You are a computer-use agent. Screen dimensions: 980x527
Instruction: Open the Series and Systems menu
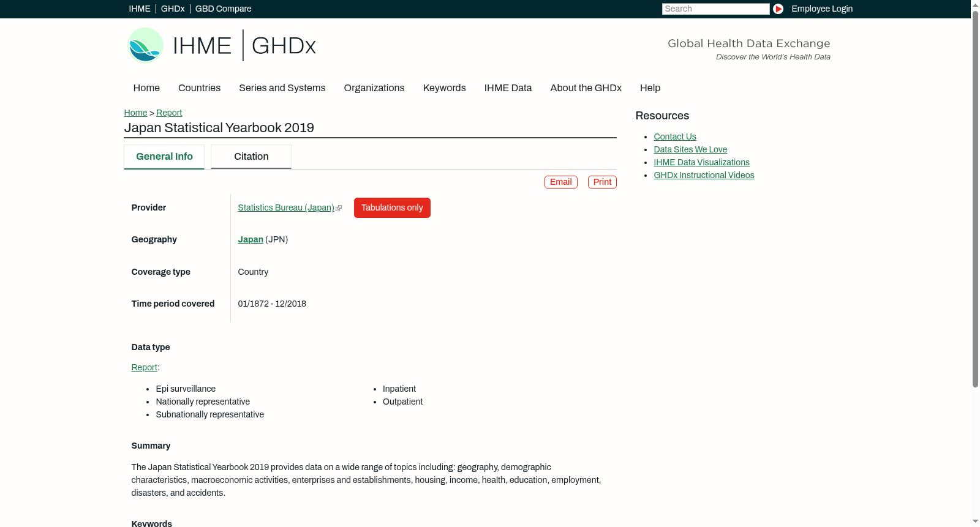(x=282, y=88)
